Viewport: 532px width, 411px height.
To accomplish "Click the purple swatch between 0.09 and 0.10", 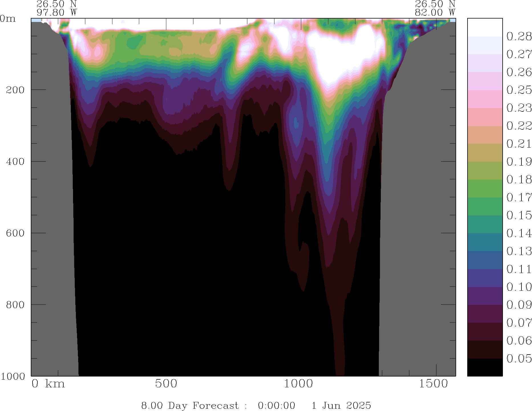I will (x=485, y=296).
